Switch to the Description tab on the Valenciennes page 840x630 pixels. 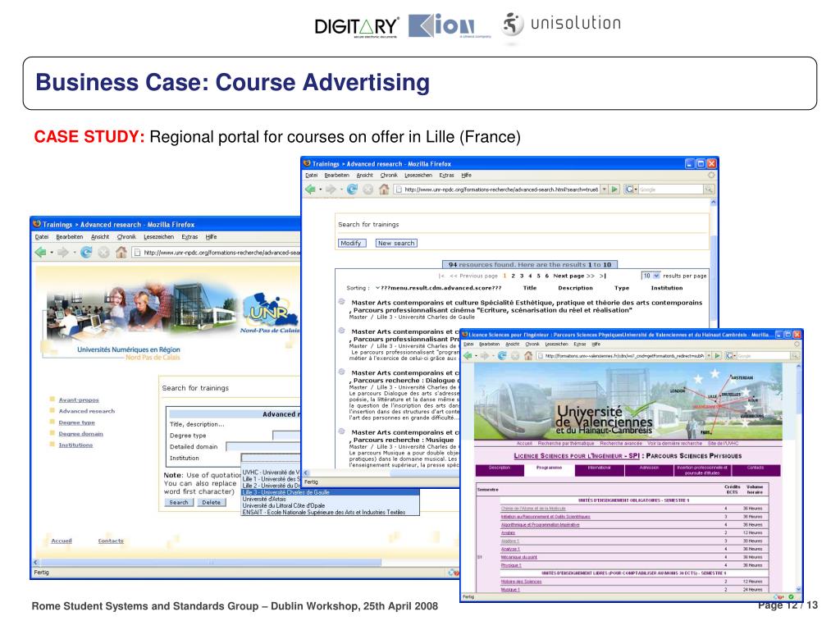pyautogui.click(x=500, y=470)
